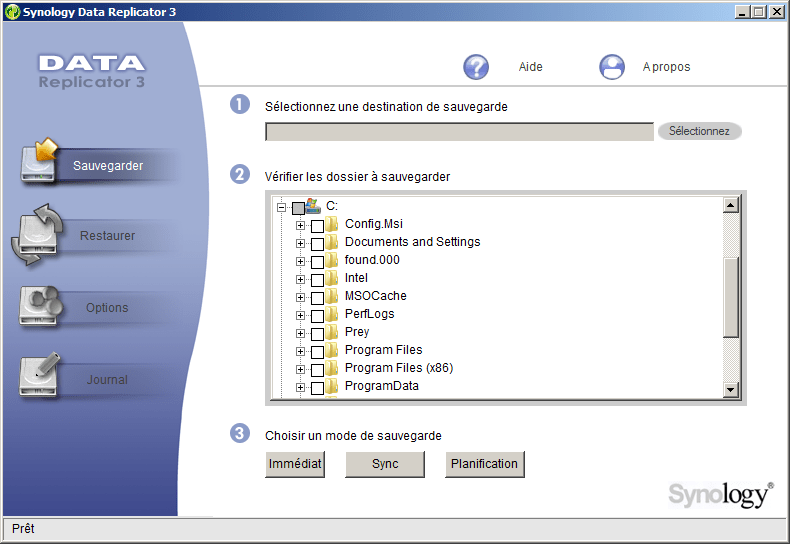Expand the Prey folder
The height and width of the screenshot is (544, 790).
click(300, 333)
